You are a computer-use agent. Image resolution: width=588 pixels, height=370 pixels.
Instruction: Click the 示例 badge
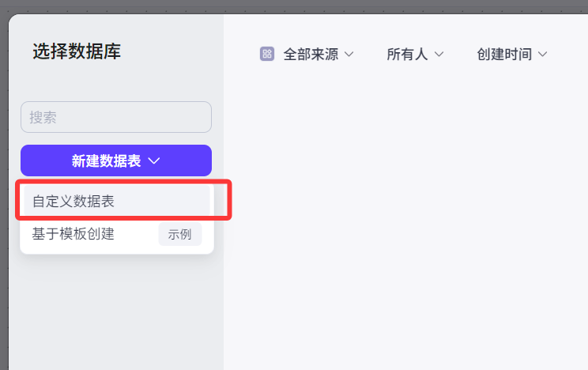coord(179,235)
